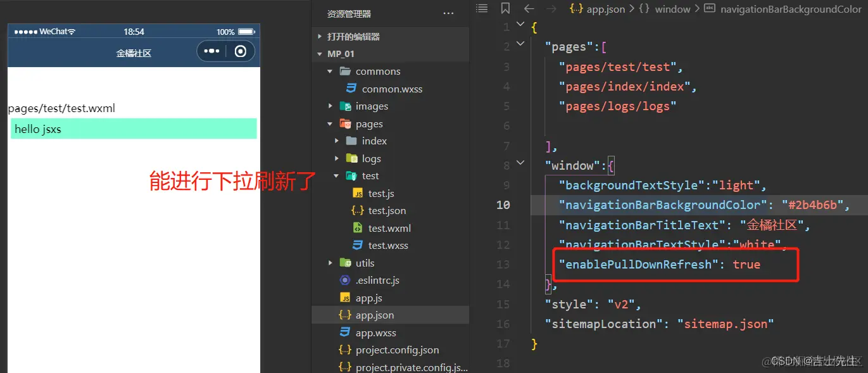Screen dimensions: 868x373
Task: Open project.config.json in the file tree
Action: coord(397,350)
